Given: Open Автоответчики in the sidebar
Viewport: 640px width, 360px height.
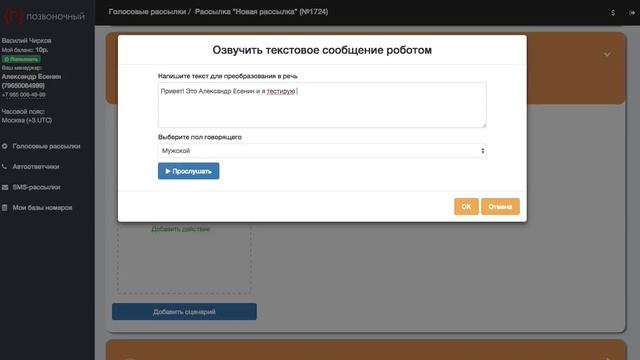Looking at the screenshot, I should coord(36,167).
